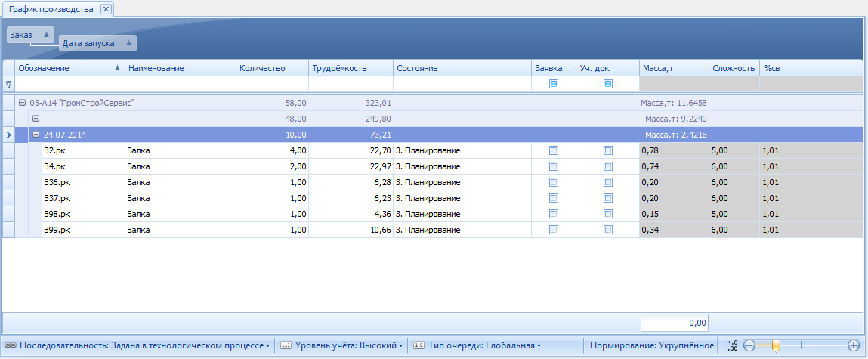Collapse the 05-А14 "ПромСтройСервис" group

[x=22, y=103]
